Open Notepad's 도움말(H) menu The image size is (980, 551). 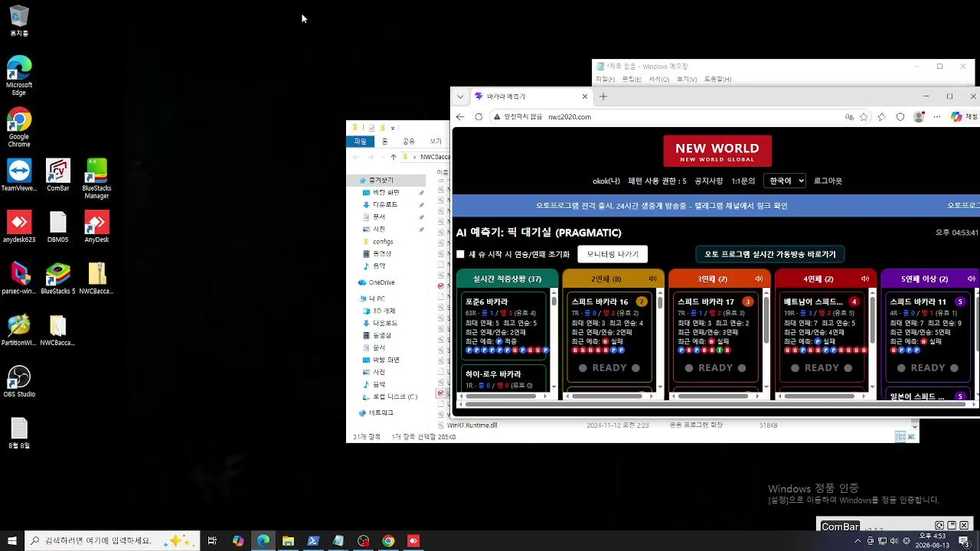tap(718, 80)
